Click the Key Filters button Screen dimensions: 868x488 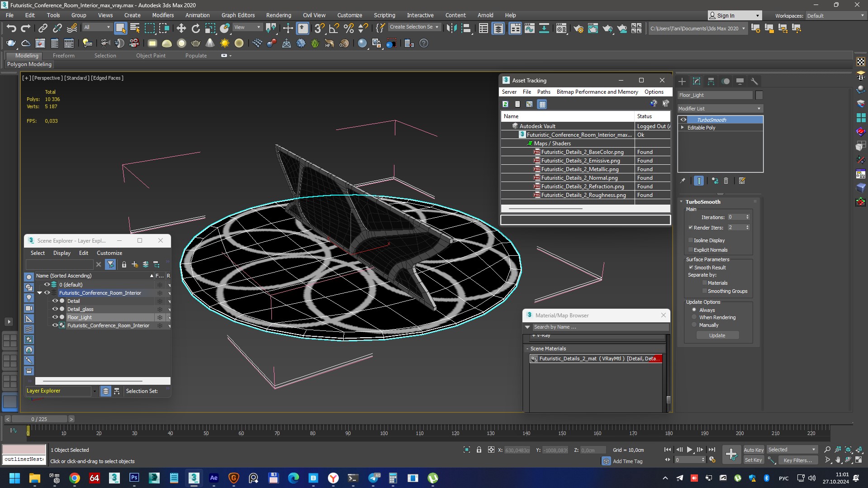pos(798,460)
